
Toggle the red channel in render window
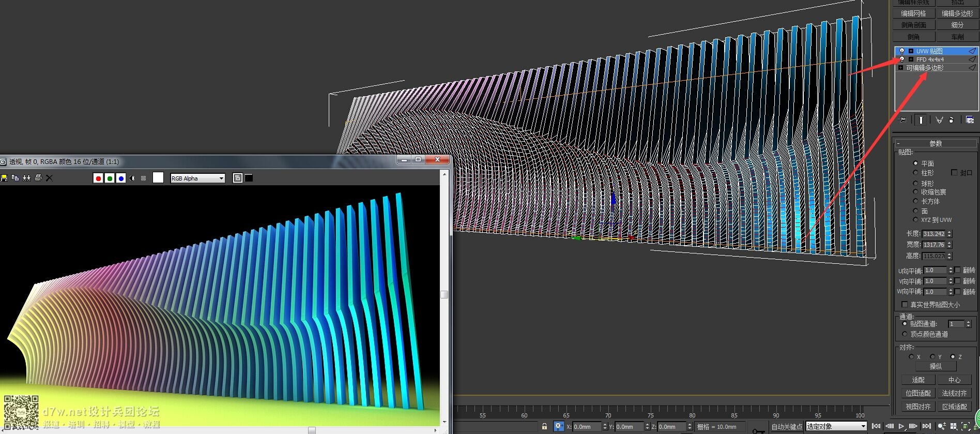pos(98,178)
